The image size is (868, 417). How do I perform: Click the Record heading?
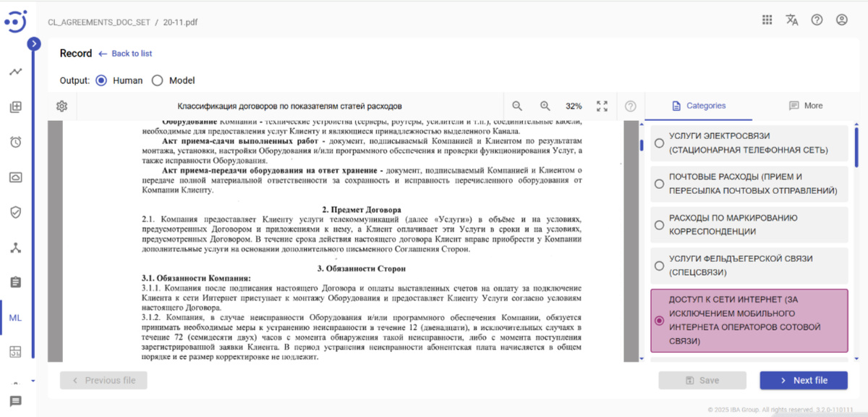point(76,54)
